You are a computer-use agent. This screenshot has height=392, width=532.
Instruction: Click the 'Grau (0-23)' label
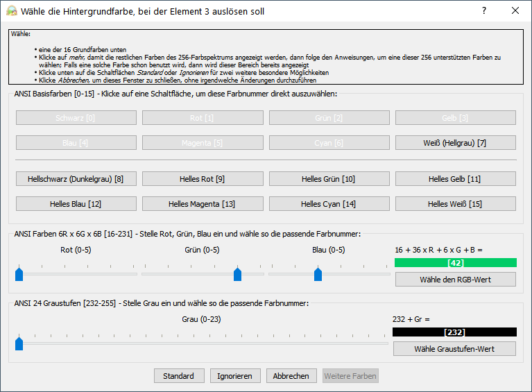[201, 319]
